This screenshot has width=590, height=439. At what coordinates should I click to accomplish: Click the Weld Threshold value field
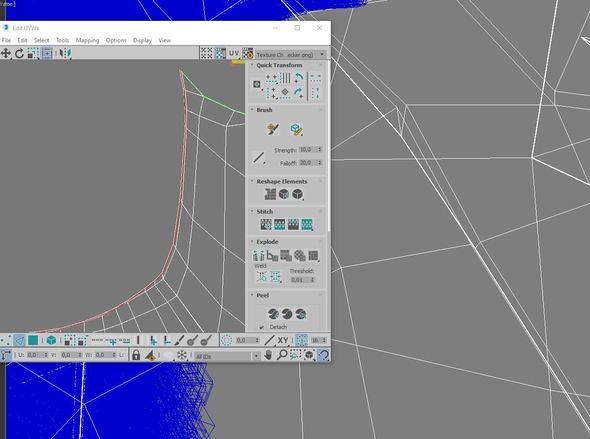[x=302, y=280]
